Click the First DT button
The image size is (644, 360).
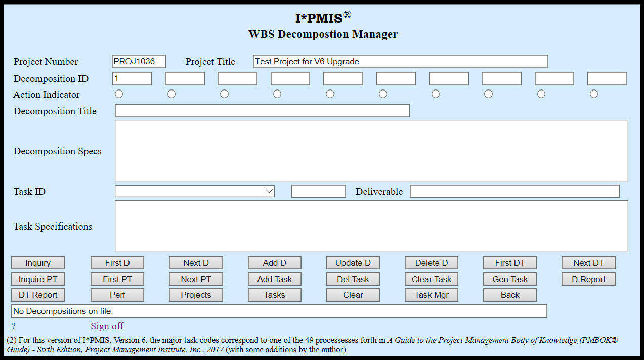pos(509,262)
